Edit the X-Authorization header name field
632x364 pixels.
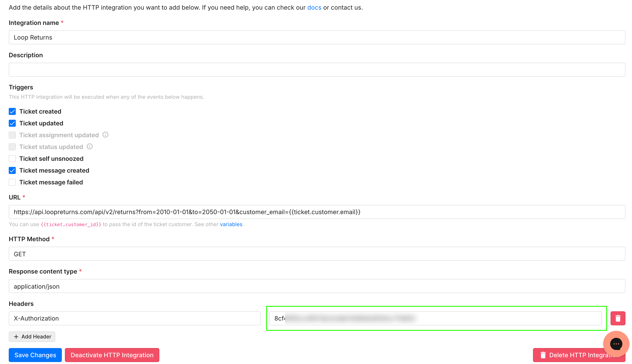(x=134, y=318)
